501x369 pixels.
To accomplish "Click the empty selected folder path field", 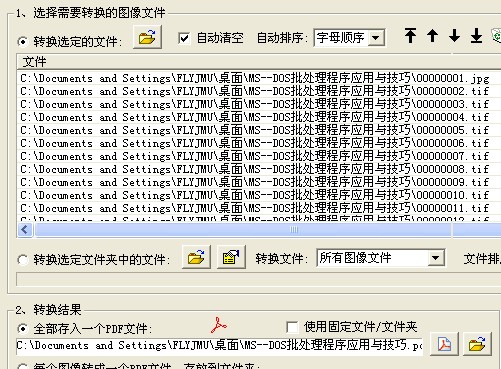I will 259,279.
